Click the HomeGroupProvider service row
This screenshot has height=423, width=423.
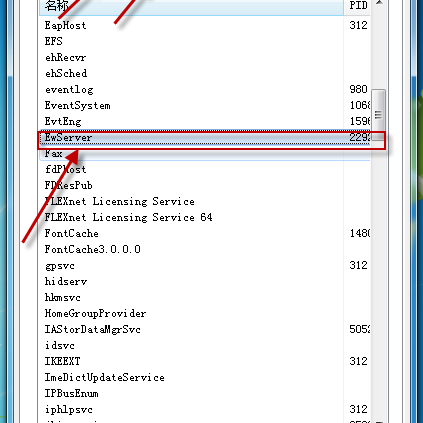click(x=205, y=313)
